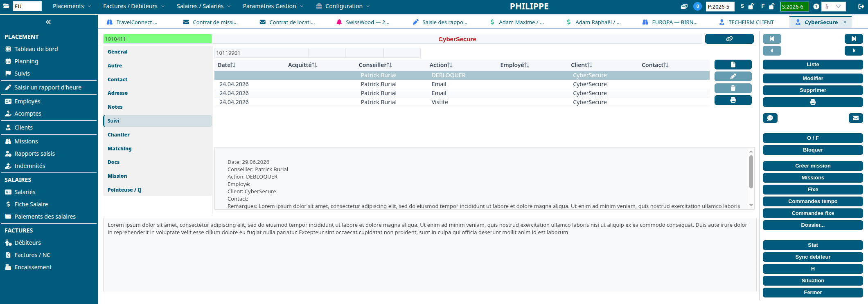The image size is (868, 304).
Task: Click the Sync debiteur button
Action: [813, 257]
